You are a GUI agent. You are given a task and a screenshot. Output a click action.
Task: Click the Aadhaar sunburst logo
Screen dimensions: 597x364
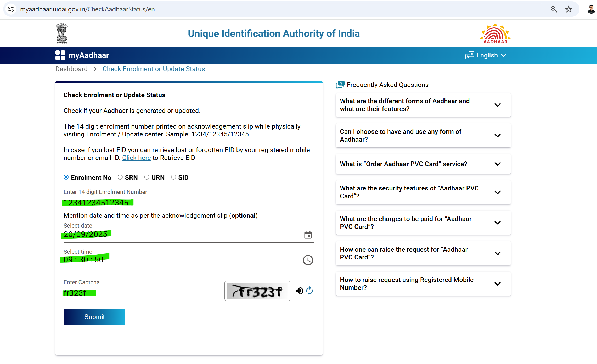point(495,33)
